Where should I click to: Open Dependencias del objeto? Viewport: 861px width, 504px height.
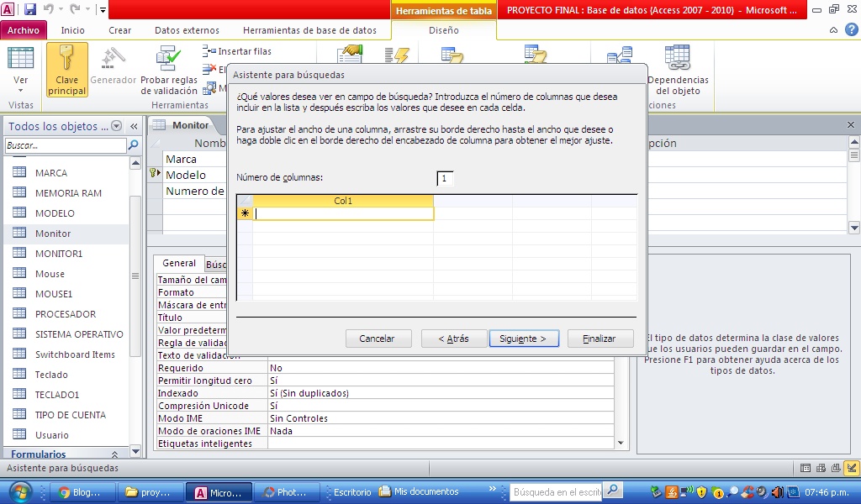coord(678,69)
